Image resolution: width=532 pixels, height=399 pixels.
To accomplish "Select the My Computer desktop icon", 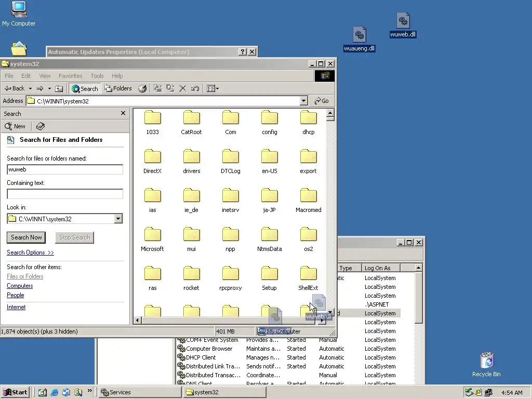I will (x=19, y=14).
